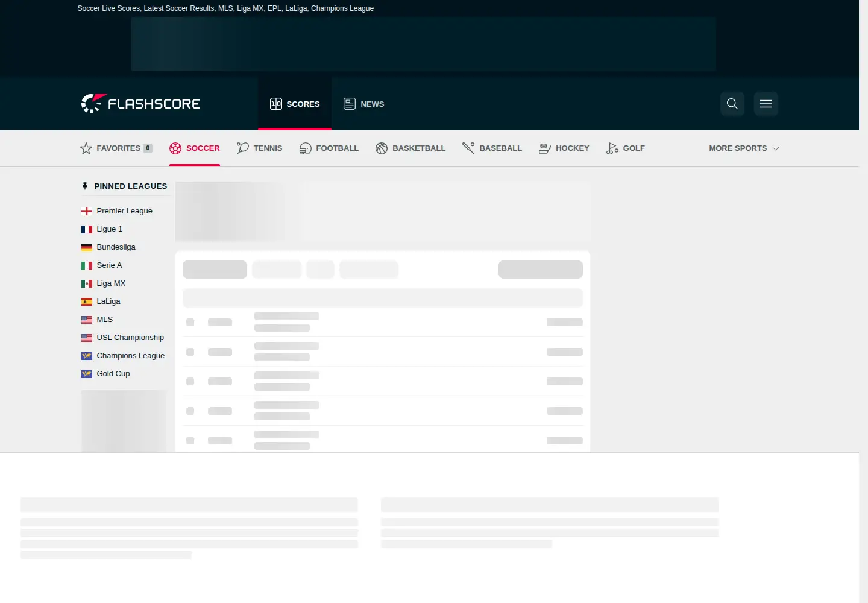Click the Italian flag beside Serie A
This screenshot has height=603, width=868.
tap(87, 265)
